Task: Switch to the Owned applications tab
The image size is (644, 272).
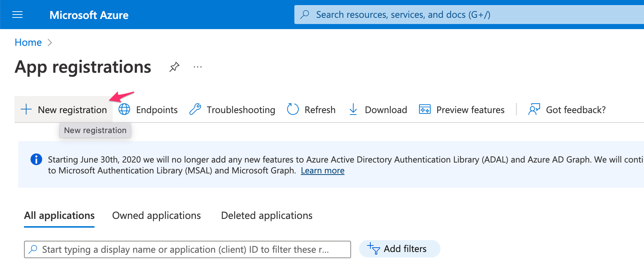Action: tap(156, 216)
